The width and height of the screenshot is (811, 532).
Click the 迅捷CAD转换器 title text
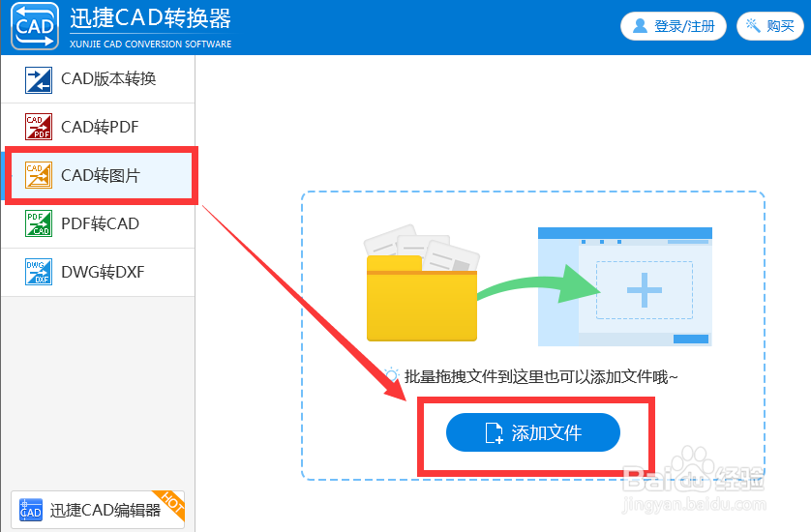coord(151,18)
